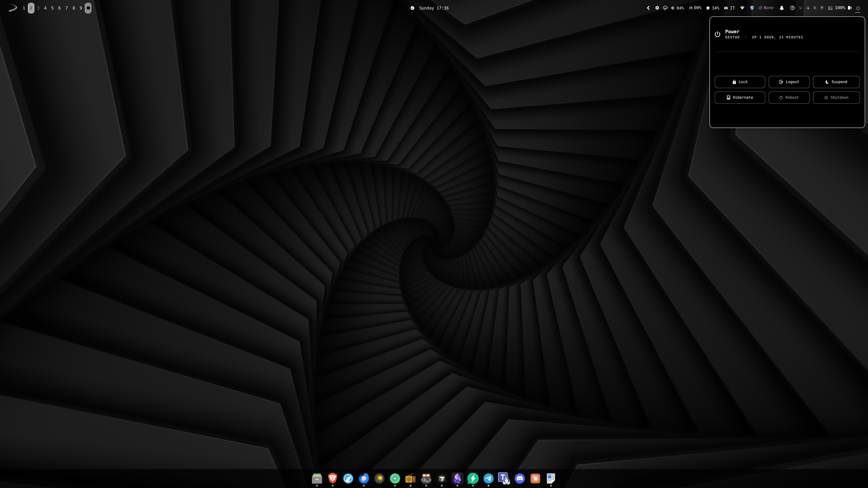Open Discord from the dock
Screen dimensions: 868x488
click(x=519, y=479)
